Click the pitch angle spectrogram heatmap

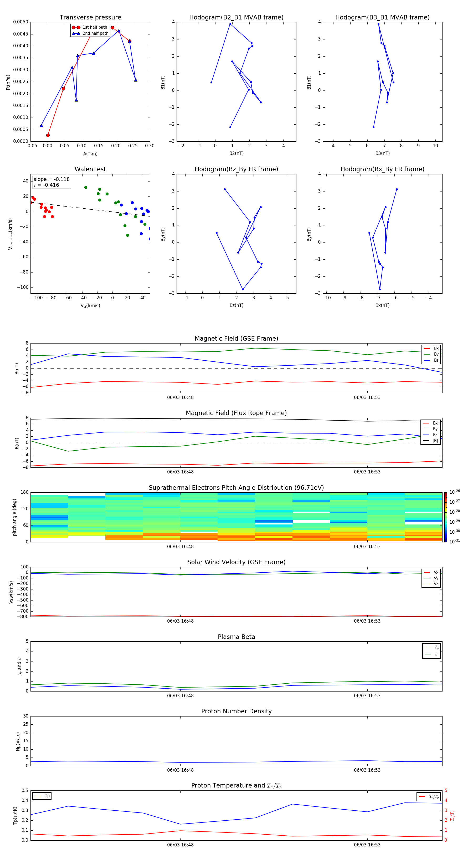pos(236,517)
